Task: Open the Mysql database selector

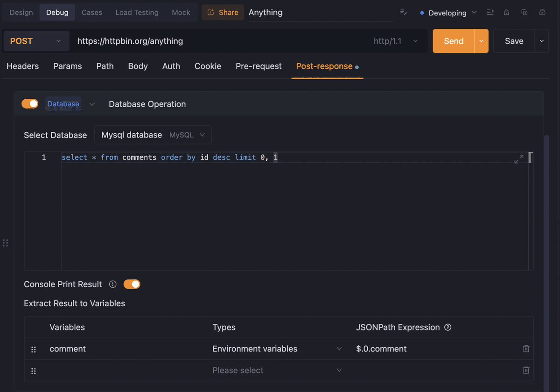Action: pos(153,135)
